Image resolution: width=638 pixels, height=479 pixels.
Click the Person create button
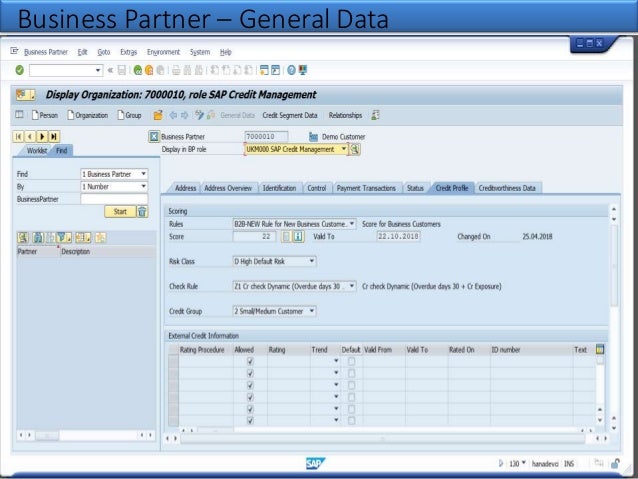click(x=45, y=115)
